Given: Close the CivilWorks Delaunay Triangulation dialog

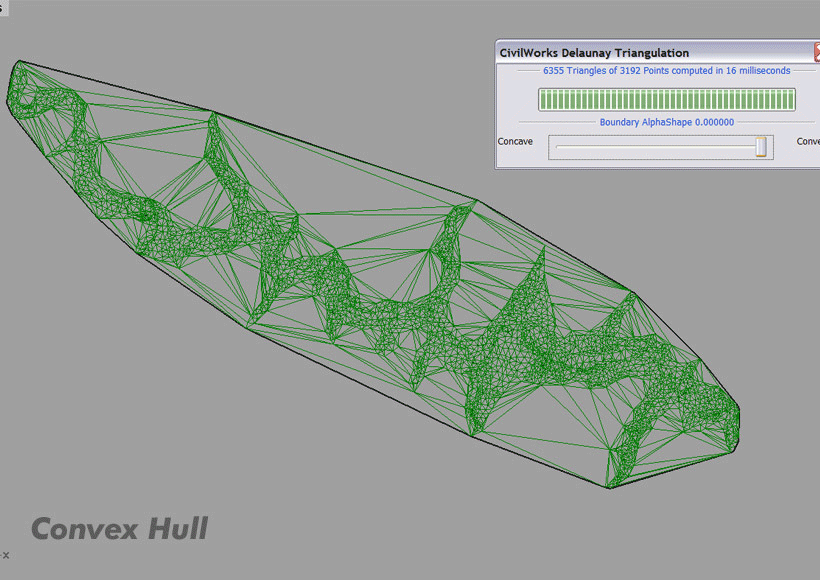Looking at the screenshot, I should (816, 53).
